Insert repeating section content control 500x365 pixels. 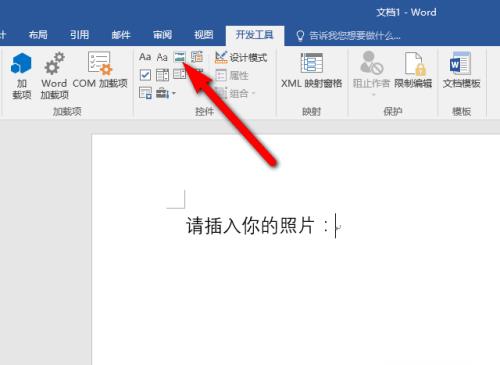pyautogui.click(x=145, y=93)
